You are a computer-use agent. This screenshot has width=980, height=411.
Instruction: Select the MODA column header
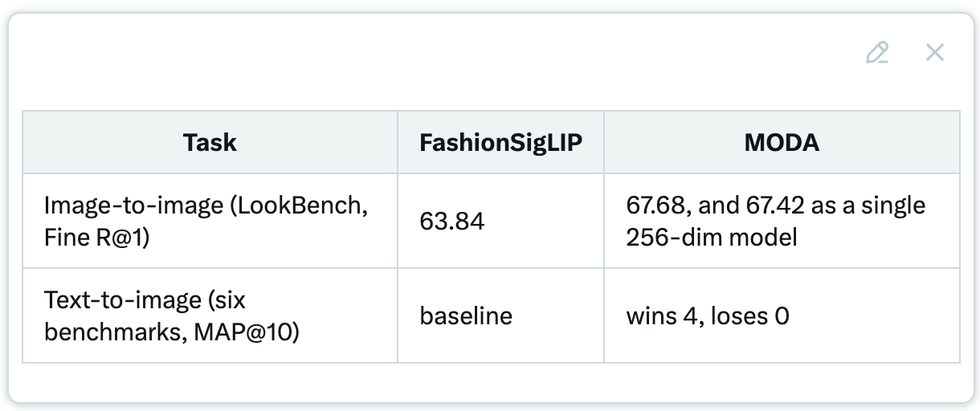pyautogui.click(x=782, y=143)
